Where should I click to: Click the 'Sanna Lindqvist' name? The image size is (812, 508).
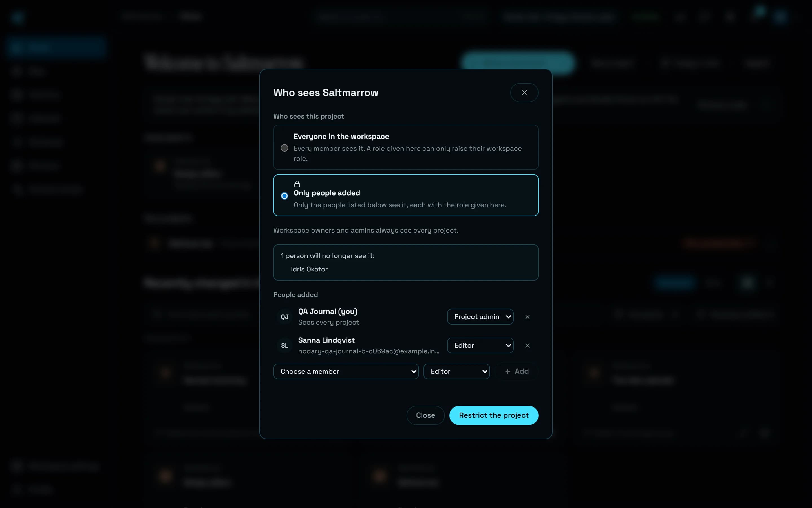pyautogui.click(x=326, y=340)
